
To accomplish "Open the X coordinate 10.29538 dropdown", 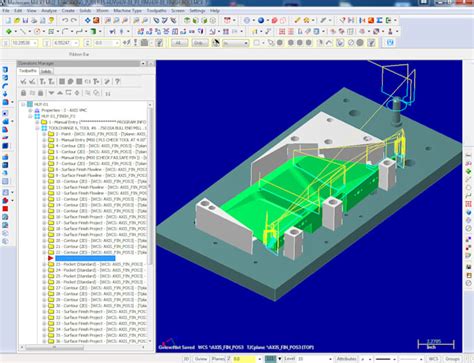I will (35, 43).
